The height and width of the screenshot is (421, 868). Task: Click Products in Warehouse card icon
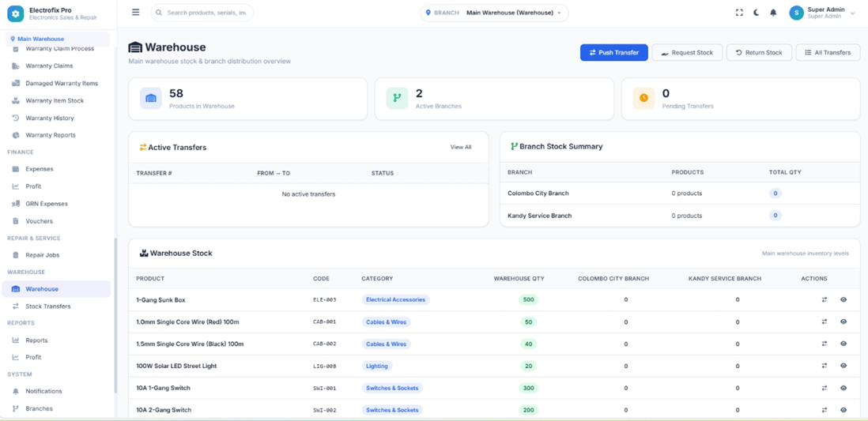tap(151, 98)
